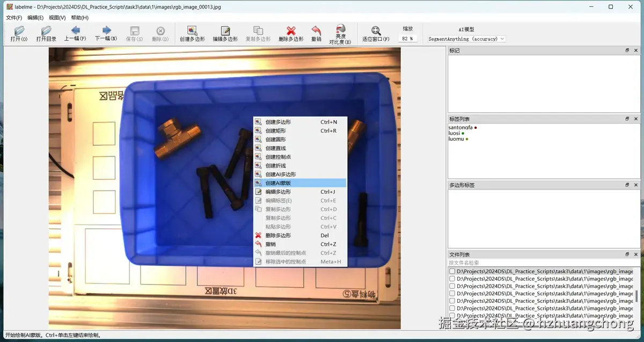Choose 删除多边形 Del in context menu
The width and height of the screenshot is (644, 342).
(300, 235)
